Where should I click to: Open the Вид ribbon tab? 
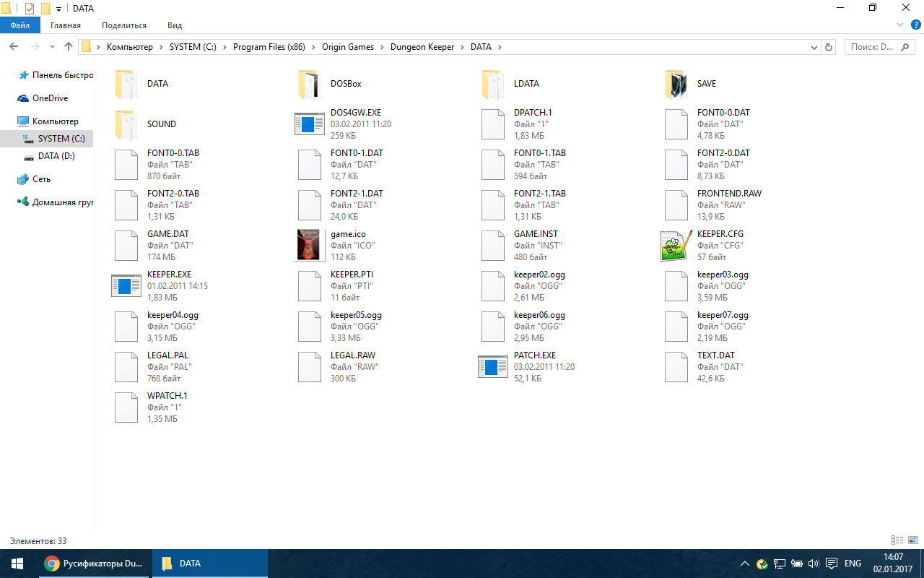[175, 25]
